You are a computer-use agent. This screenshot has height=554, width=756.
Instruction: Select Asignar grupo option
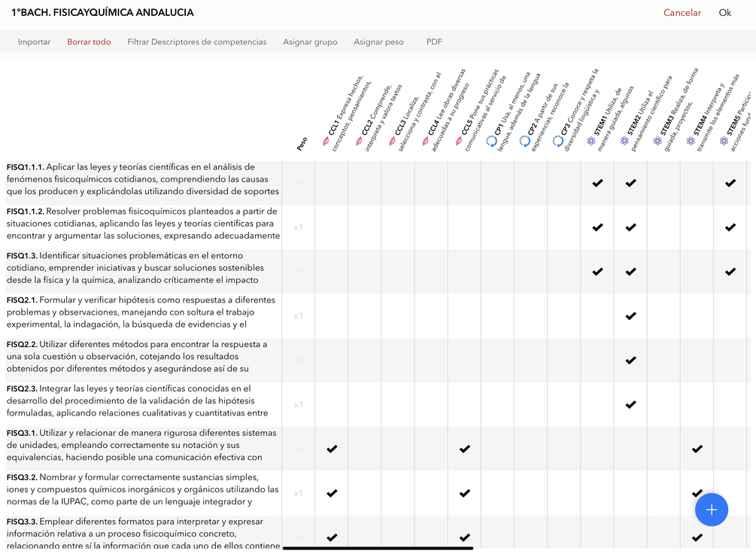pos(310,42)
